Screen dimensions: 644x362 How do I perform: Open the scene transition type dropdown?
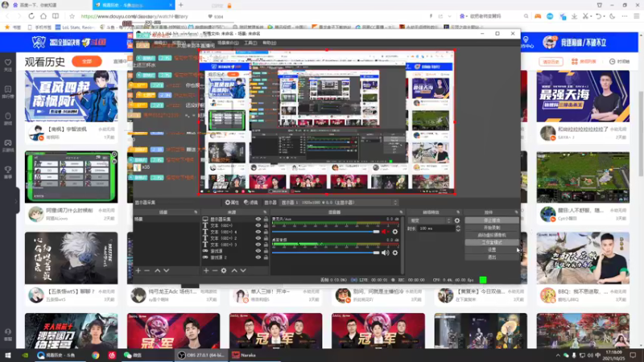pos(431,220)
